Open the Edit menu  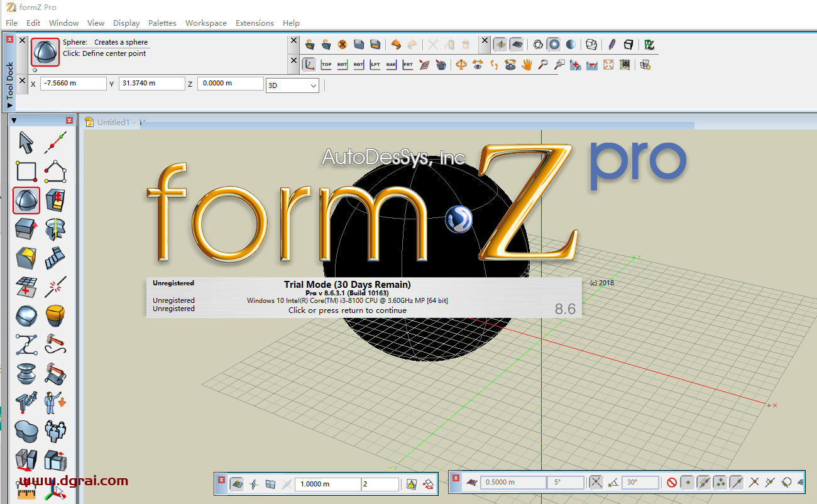33,23
